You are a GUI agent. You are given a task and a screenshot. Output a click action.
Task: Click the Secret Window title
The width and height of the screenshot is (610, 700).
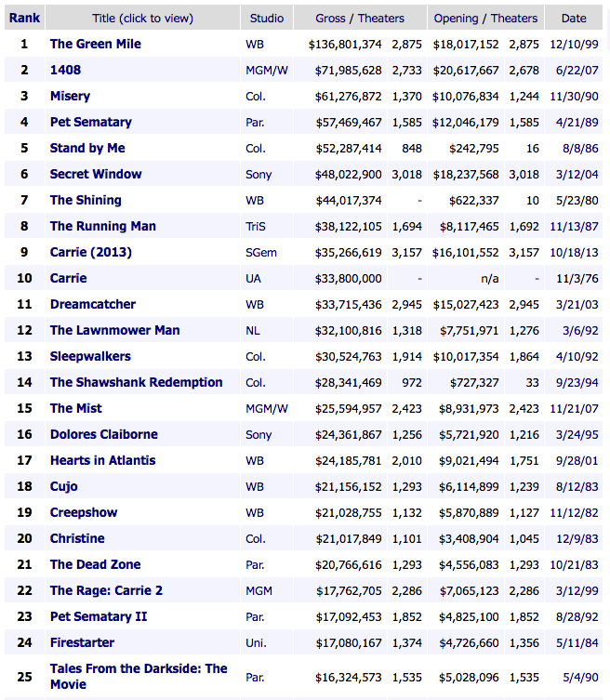pyautogui.click(x=96, y=174)
